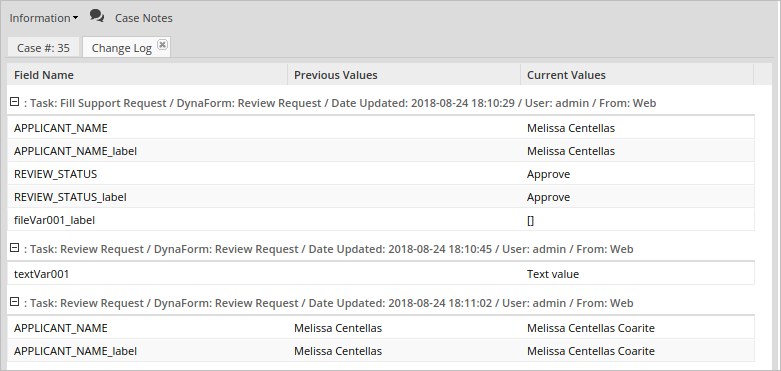Collapse the Fill Support Request task group
Image resolution: width=781 pixels, height=371 pixels.
(14, 102)
